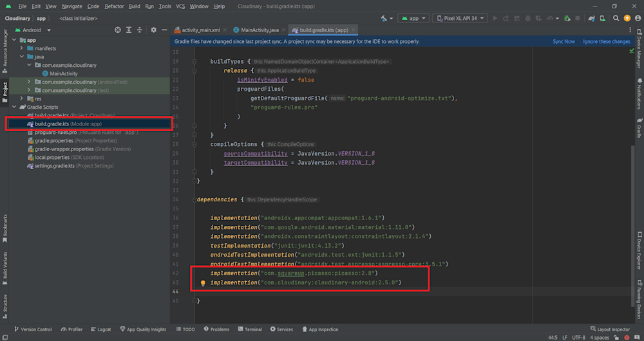This screenshot has width=644, height=341.
Task: Switch to the activity_main.xml tab
Action: pos(200,30)
